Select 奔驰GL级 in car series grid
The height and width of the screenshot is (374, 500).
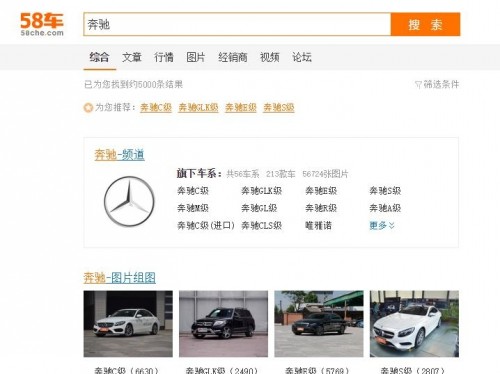[x=259, y=208]
